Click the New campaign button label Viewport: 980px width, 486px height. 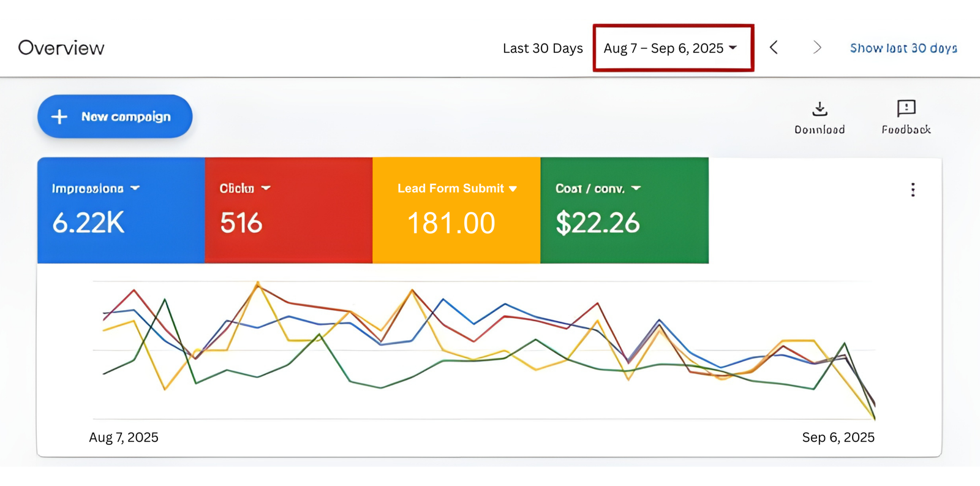pos(126,116)
